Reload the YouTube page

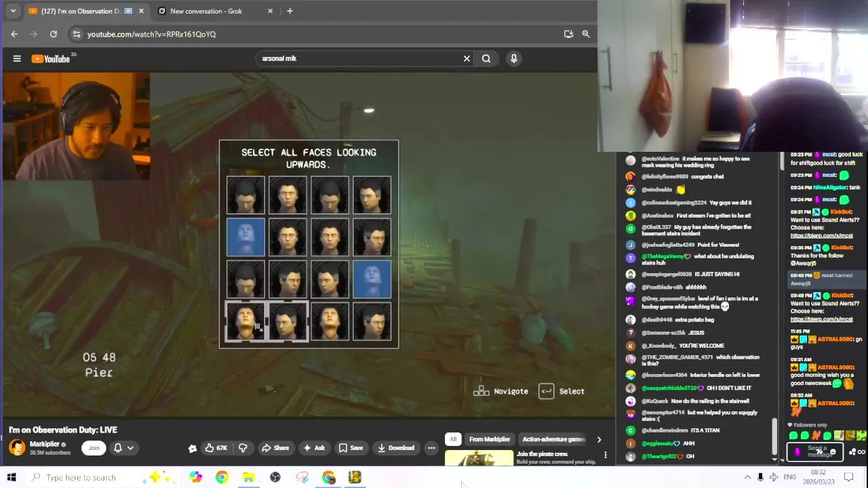point(54,34)
